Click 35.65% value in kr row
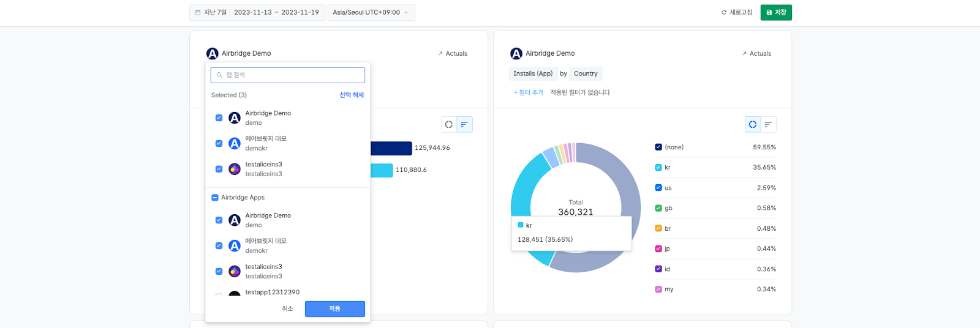 point(764,168)
